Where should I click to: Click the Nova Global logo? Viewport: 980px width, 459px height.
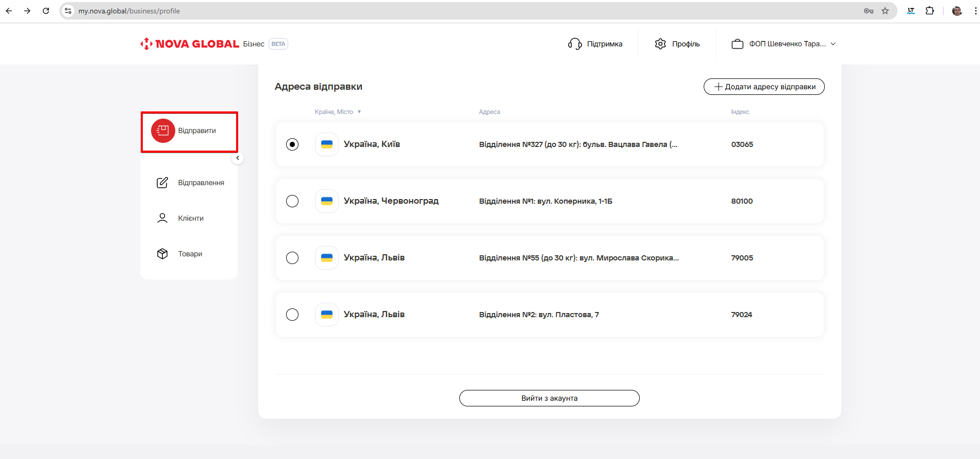(190, 44)
